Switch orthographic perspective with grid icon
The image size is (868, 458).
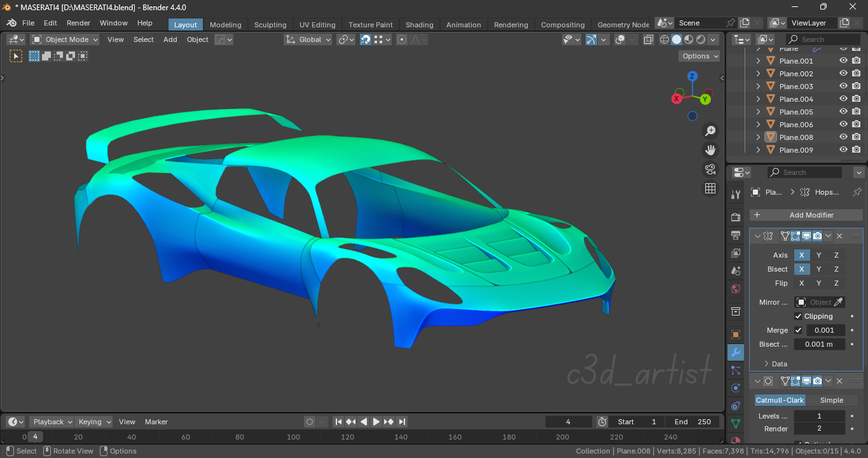(710, 188)
